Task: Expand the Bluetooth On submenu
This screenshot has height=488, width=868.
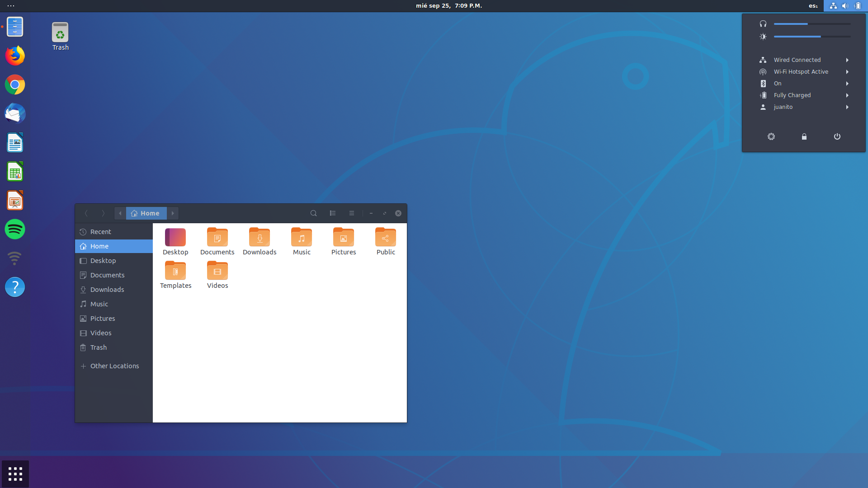Action: (847, 84)
